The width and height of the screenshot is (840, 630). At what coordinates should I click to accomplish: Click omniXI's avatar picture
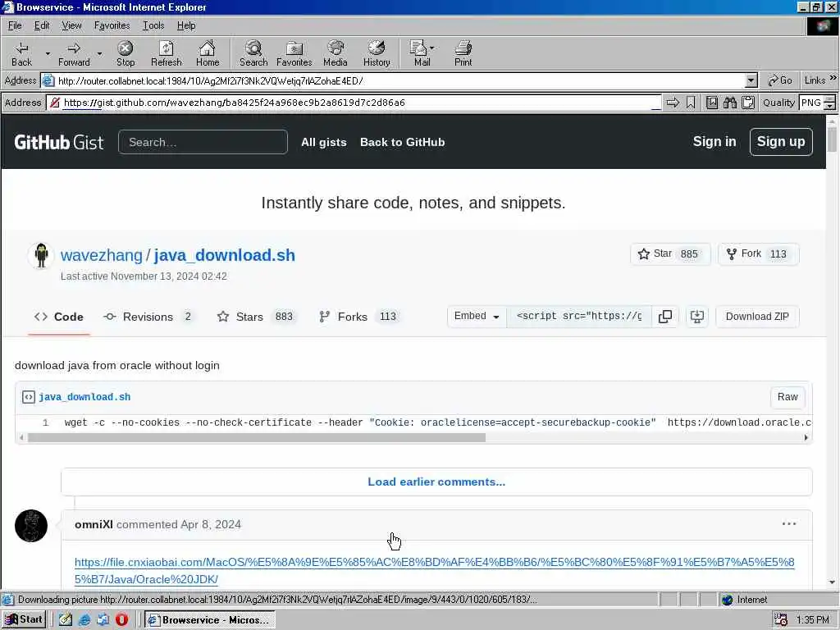[31, 526]
